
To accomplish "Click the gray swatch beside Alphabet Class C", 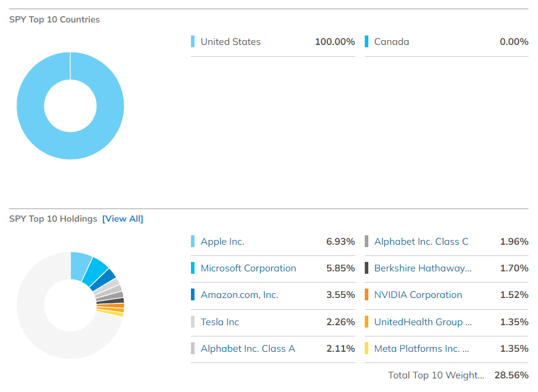I will click(x=367, y=241).
